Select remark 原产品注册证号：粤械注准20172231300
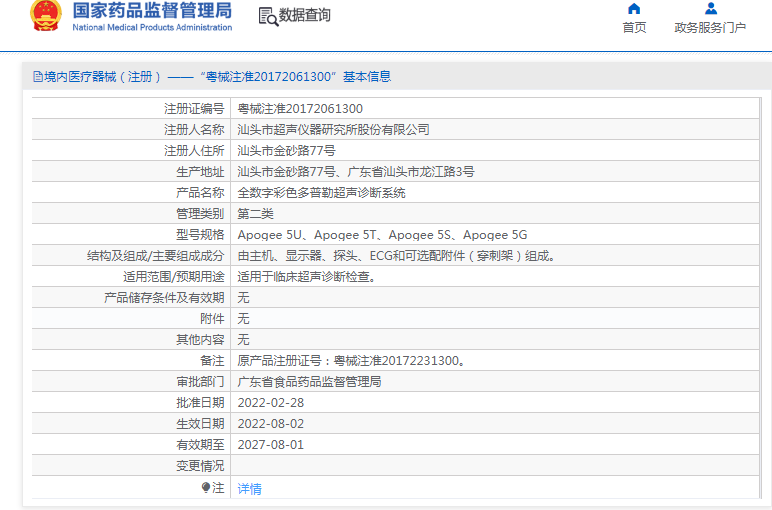 pos(351,361)
